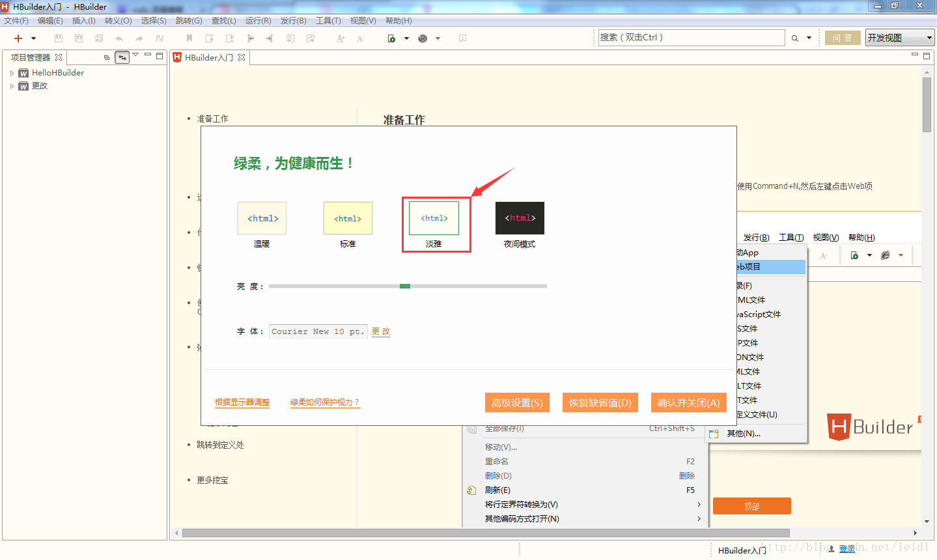Open the browser globe dropdown arrow

(x=438, y=38)
